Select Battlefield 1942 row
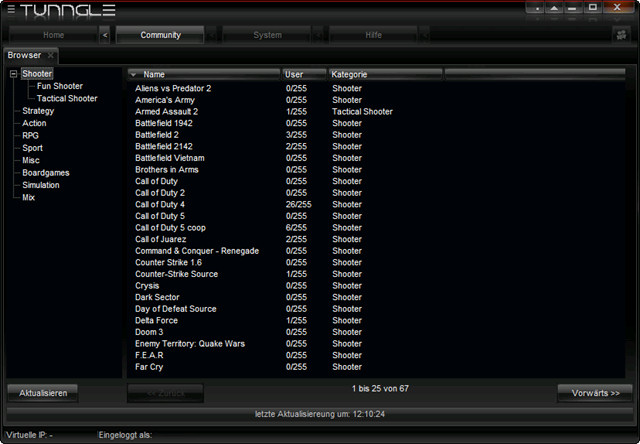This screenshot has height=444, width=640. tap(376, 123)
